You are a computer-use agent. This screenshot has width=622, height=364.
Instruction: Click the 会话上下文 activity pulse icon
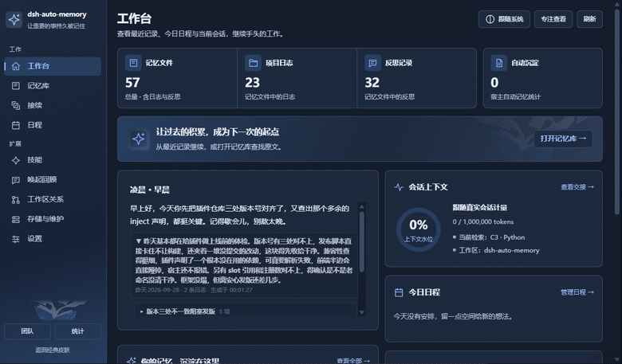coord(399,187)
